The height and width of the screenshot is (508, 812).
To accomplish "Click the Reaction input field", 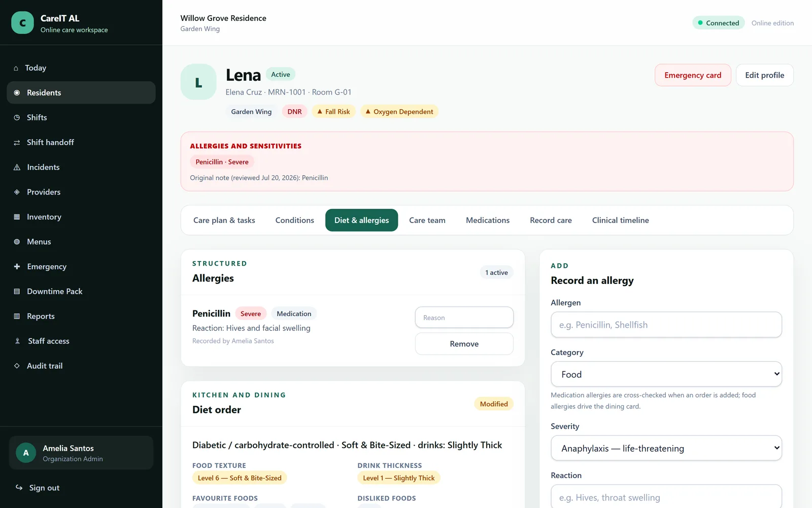I will (666, 497).
